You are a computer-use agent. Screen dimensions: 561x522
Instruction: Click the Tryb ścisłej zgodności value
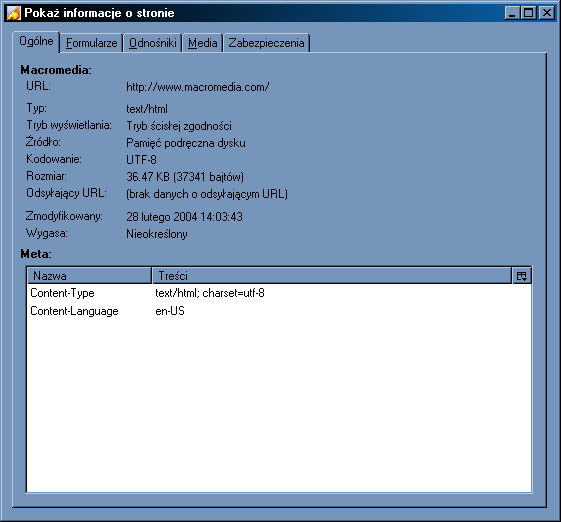[x=179, y=126]
